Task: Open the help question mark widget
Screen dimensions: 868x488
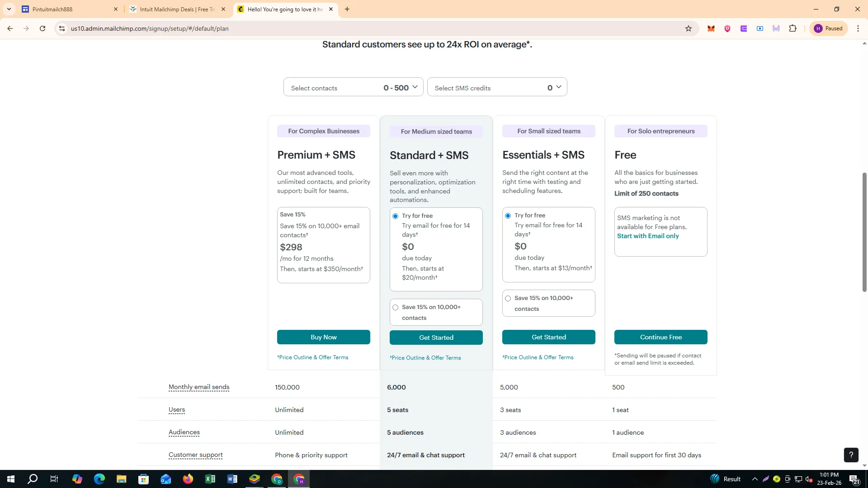Action: pyautogui.click(x=851, y=455)
